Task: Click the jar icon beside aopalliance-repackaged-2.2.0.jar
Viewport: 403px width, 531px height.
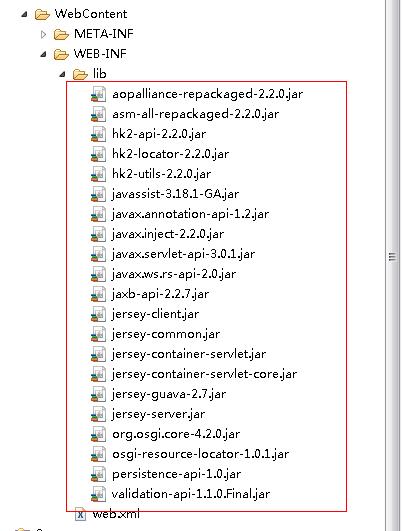Action: click(98, 94)
